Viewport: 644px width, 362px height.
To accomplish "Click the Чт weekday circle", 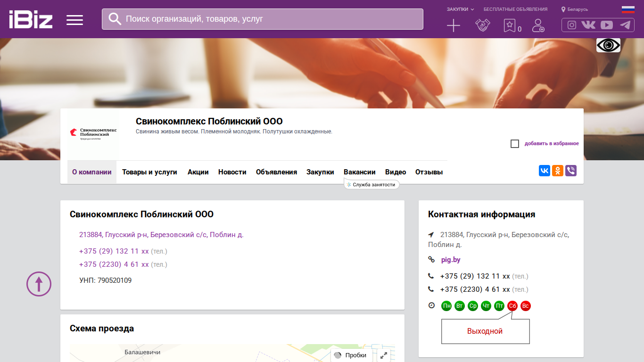I will [x=486, y=306].
